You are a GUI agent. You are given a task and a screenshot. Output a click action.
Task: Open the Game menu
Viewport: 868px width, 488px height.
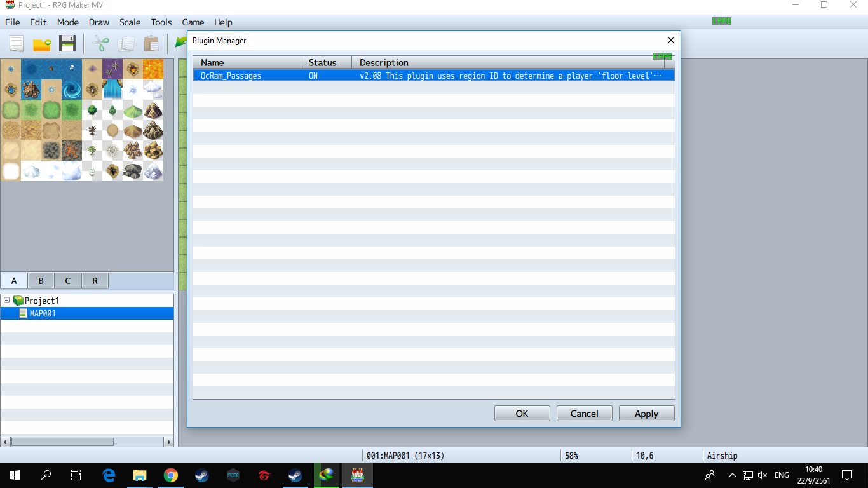(x=193, y=22)
